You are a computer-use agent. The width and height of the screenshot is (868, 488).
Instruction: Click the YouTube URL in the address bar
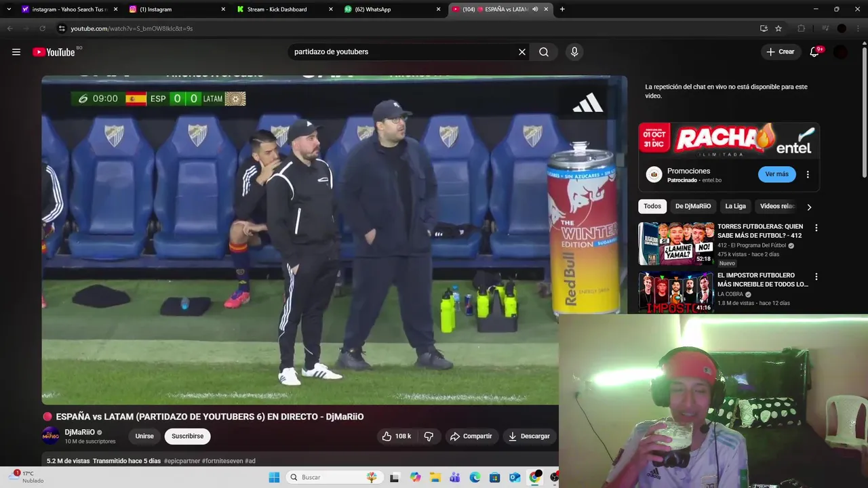click(x=132, y=28)
